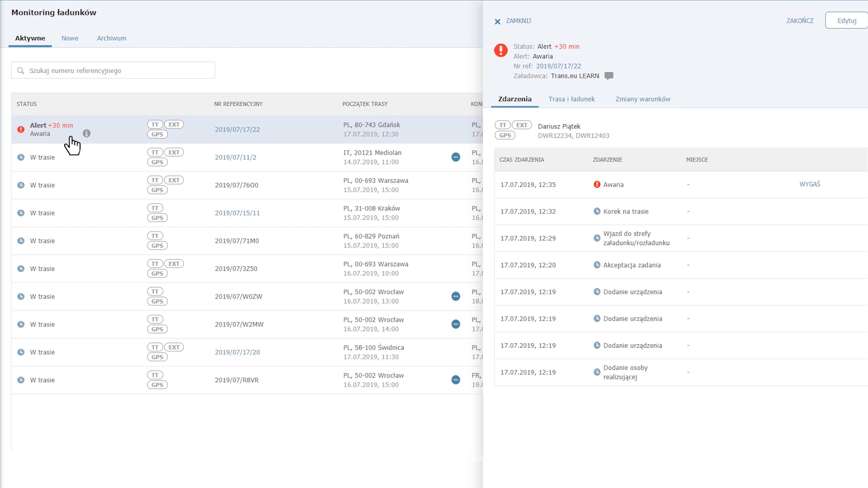Open the Archiwum tab

coord(112,38)
